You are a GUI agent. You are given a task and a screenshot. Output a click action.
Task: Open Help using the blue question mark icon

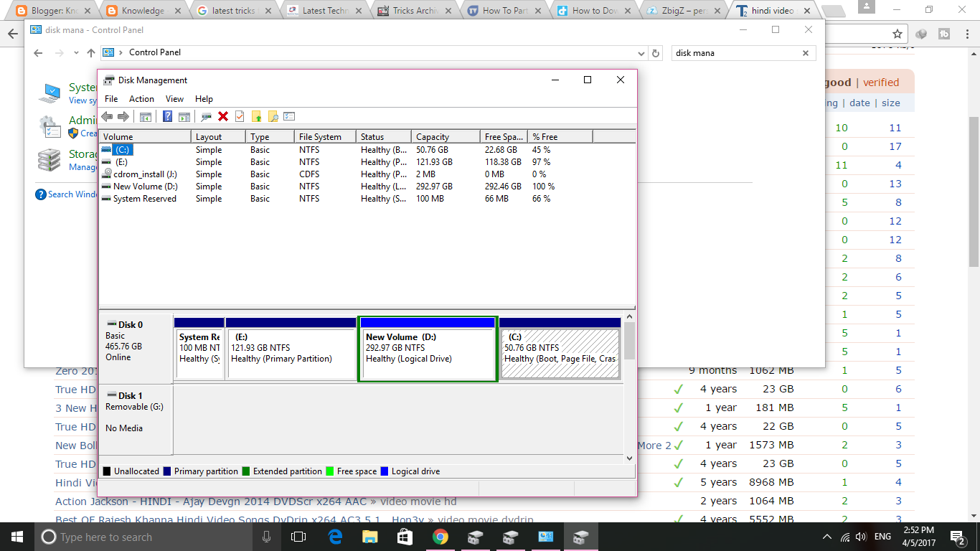(167, 116)
